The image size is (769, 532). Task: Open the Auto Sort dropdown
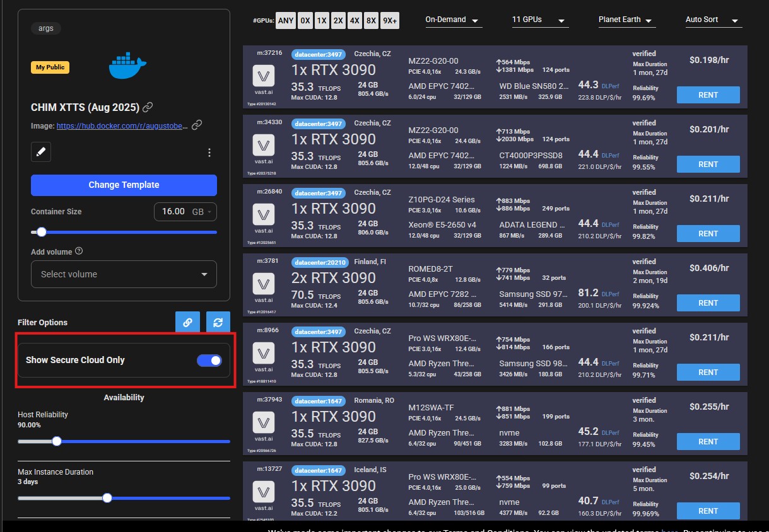[713, 20]
